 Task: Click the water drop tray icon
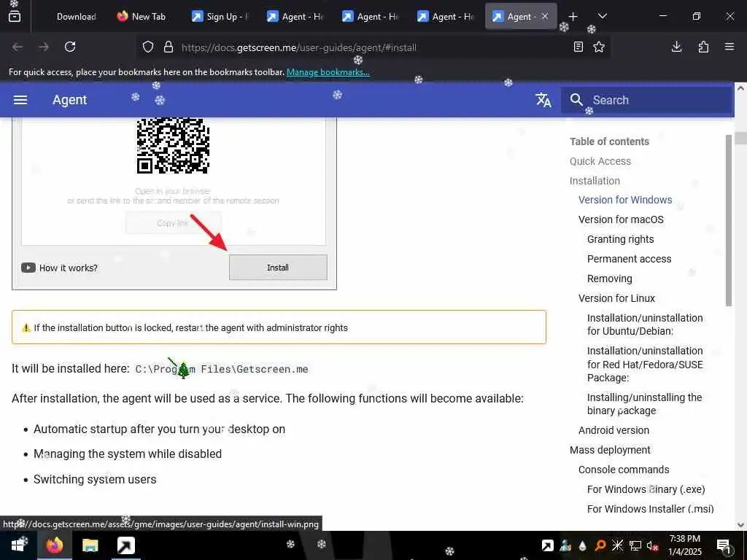(582, 545)
